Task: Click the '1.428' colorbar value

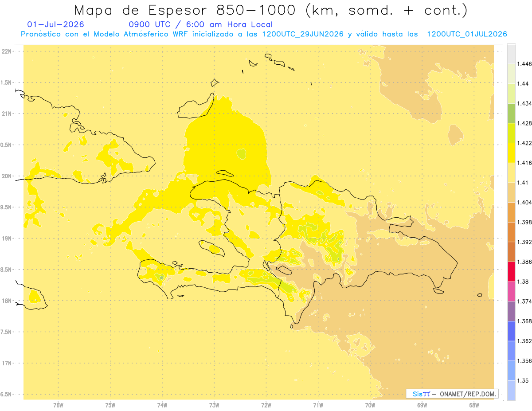Action: [x=524, y=123]
